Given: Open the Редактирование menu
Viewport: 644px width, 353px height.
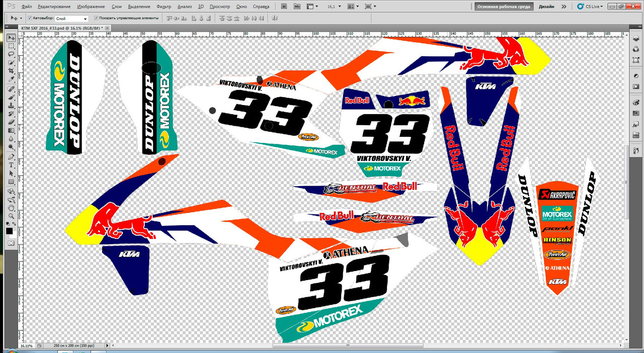Looking at the screenshot, I should [x=53, y=7].
